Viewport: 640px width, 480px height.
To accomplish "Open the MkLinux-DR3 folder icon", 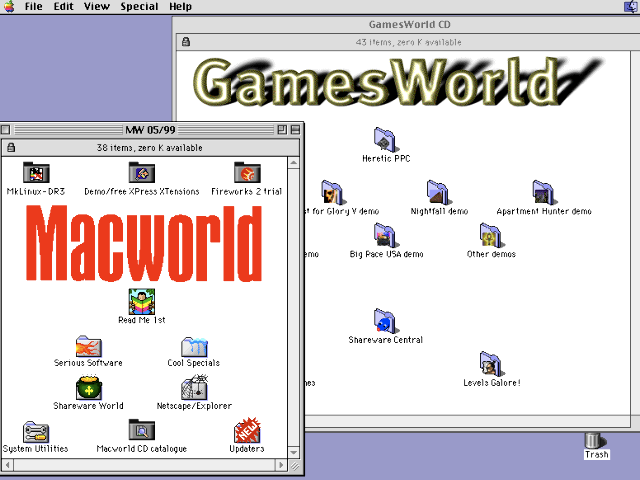I will pos(36,172).
